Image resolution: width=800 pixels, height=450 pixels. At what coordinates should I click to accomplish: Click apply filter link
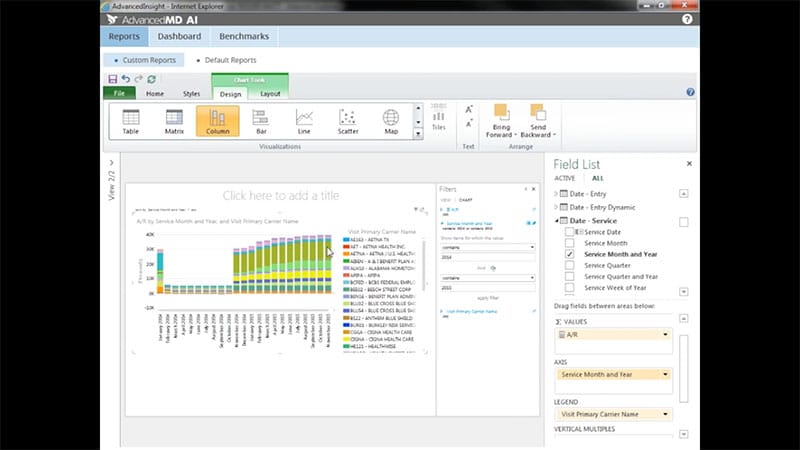(488, 298)
